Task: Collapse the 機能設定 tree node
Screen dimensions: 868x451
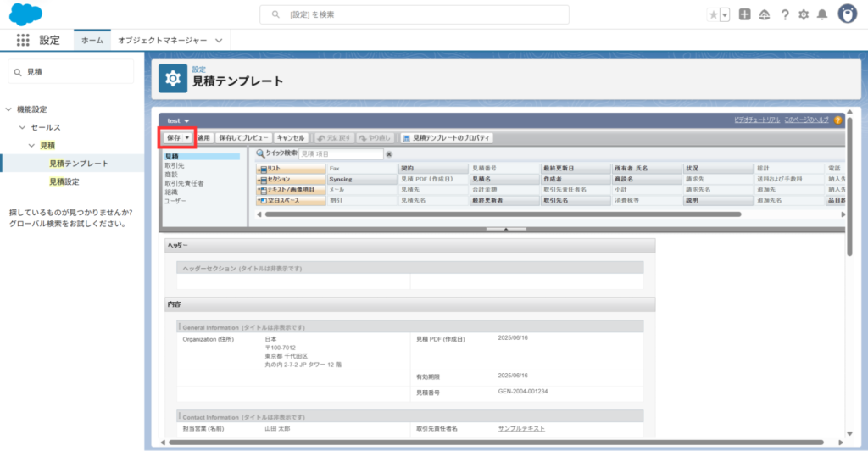Action: pyautogui.click(x=8, y=109)
